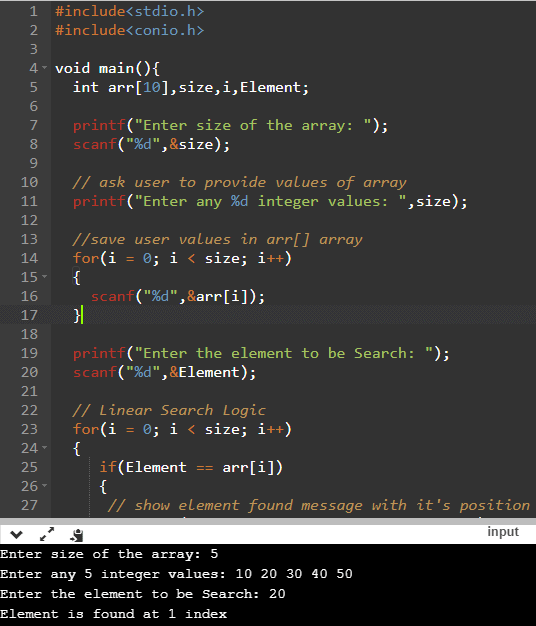Viewport: 536px width, 626px height.
Task: Click line number 10 in the gutter
Action: point(29,182)
